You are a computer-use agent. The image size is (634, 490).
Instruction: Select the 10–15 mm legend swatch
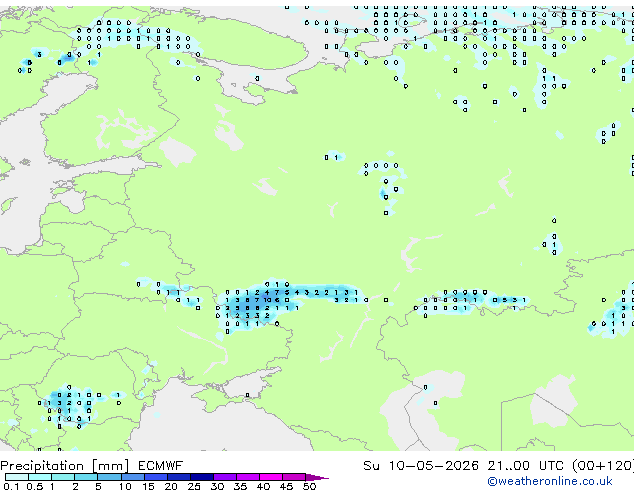click(132, 477)
